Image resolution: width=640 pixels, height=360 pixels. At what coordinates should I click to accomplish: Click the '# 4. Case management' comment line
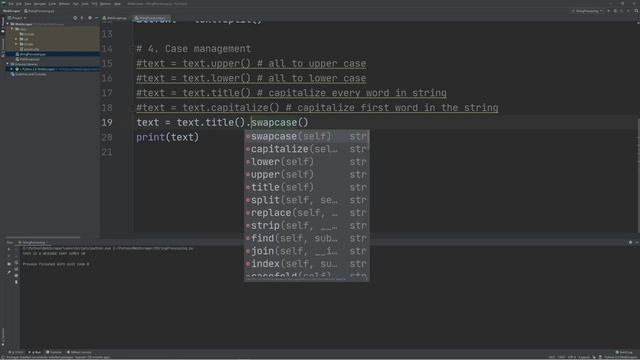click(x=193, y=49)
